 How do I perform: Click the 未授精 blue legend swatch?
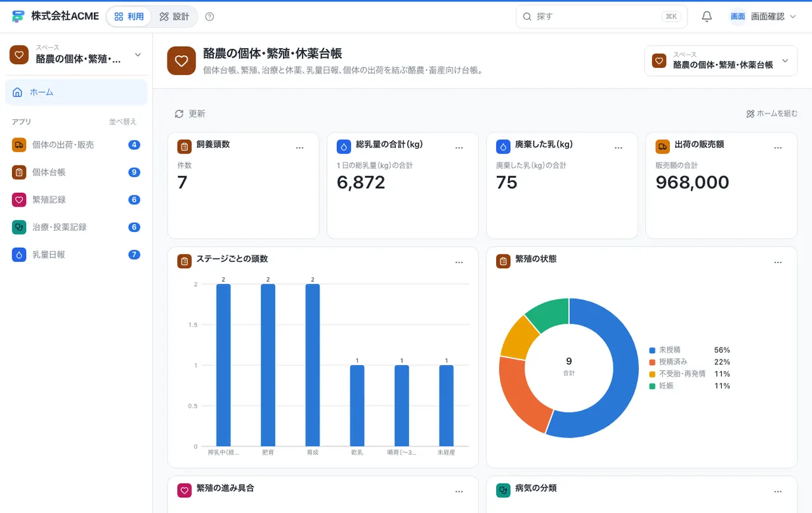click(x=652, y=350)
